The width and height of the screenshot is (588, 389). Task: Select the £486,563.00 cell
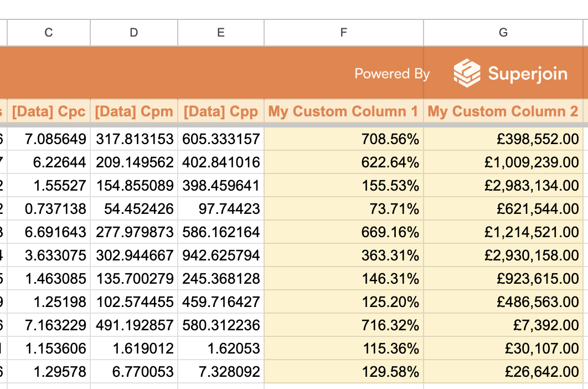tap(503, 302)
